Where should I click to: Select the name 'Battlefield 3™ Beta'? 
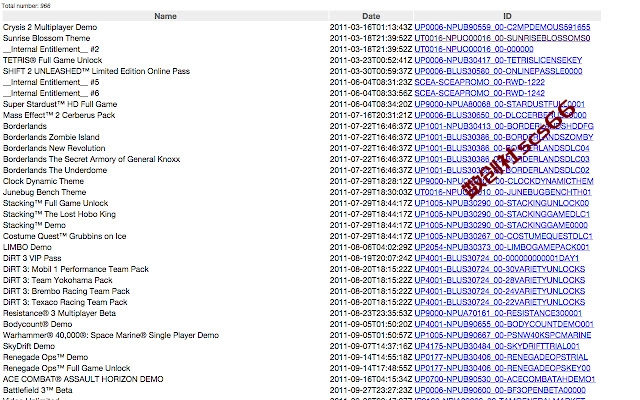coord(38,391)
